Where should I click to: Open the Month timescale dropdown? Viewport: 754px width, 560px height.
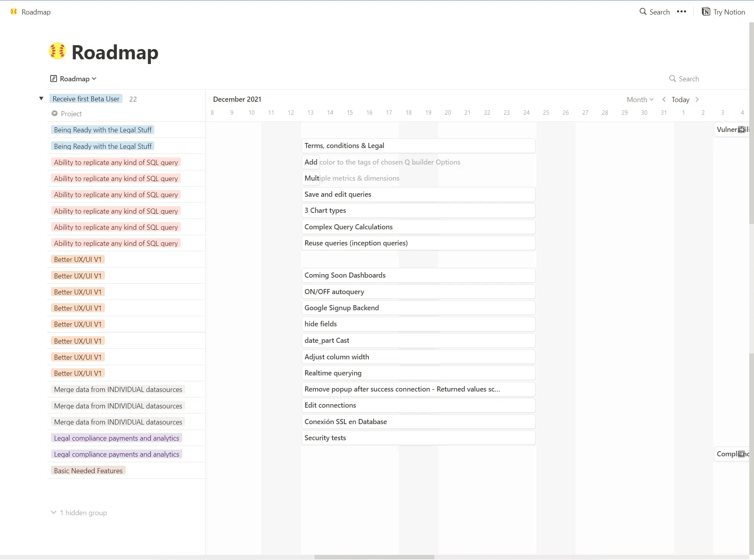pyautogui.click(x=640, y=100)
